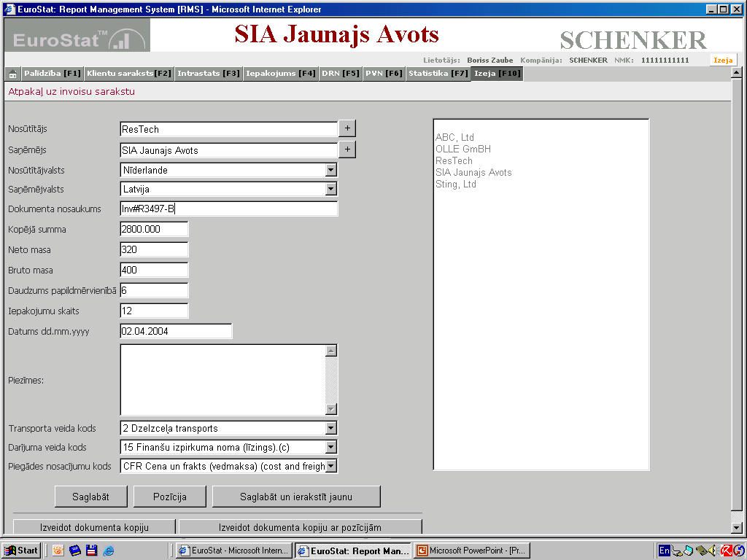747x560 pixels.
Task: Go to DRN [F5] tab
Action: coord(340,74)
